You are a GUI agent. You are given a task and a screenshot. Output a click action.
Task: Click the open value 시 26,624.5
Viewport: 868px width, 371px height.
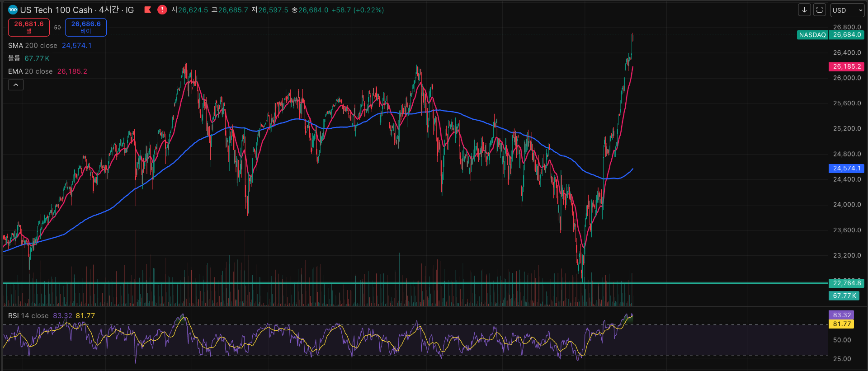(x=190, y=10)
